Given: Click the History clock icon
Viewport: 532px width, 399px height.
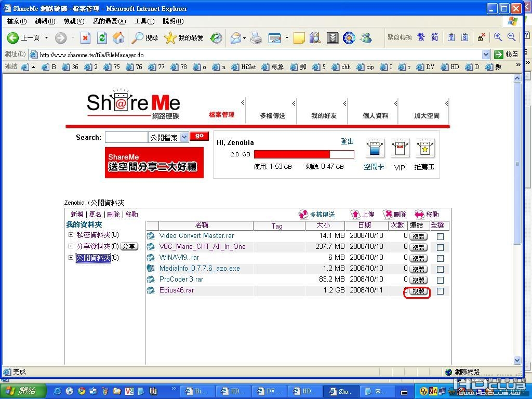Looking at the screenshot, I should (216, 37).
